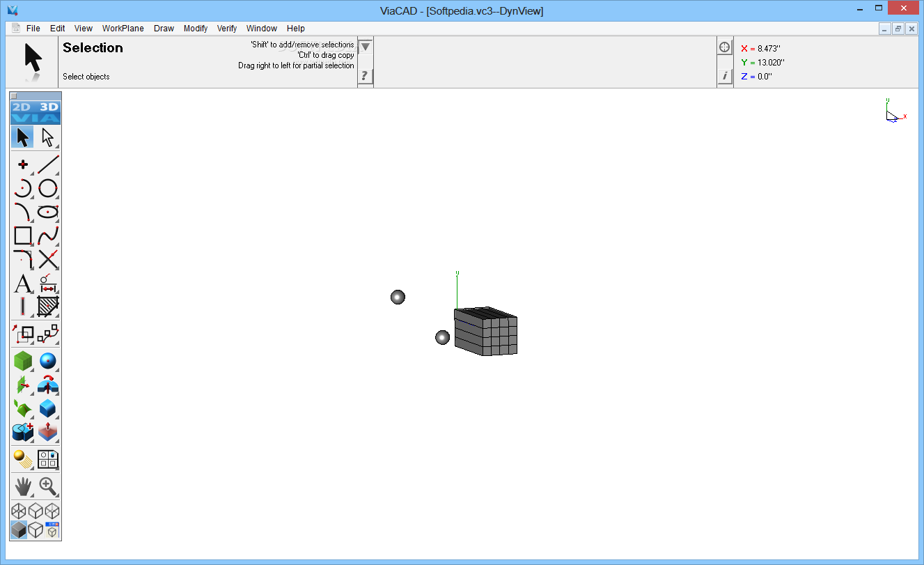
Task: Enable the outlined white cube display mode
Action: (36, 530)
